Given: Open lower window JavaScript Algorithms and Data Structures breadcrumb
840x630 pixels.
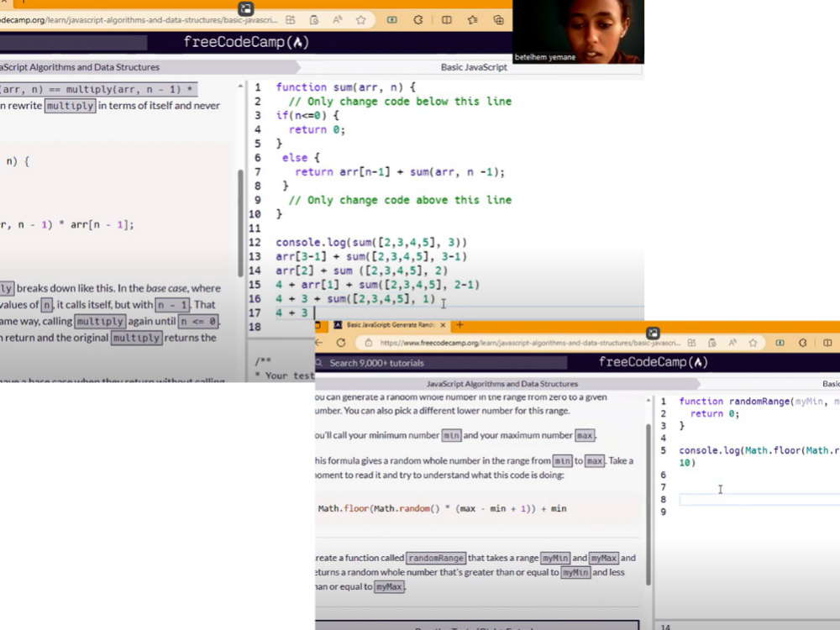Looking at the screenshot, I should 502,384.
